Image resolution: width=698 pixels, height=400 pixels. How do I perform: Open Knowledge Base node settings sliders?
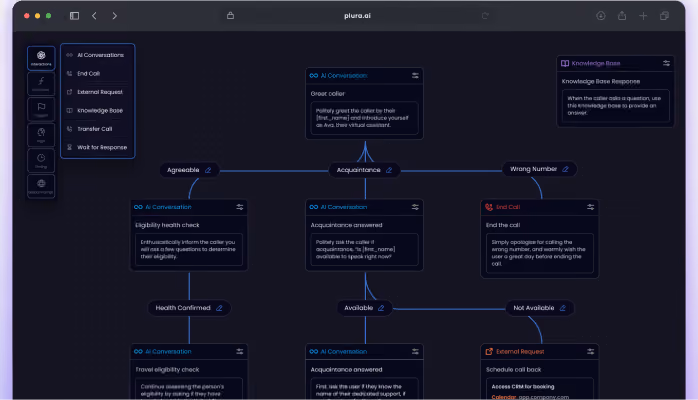click(x=666, y=63)
